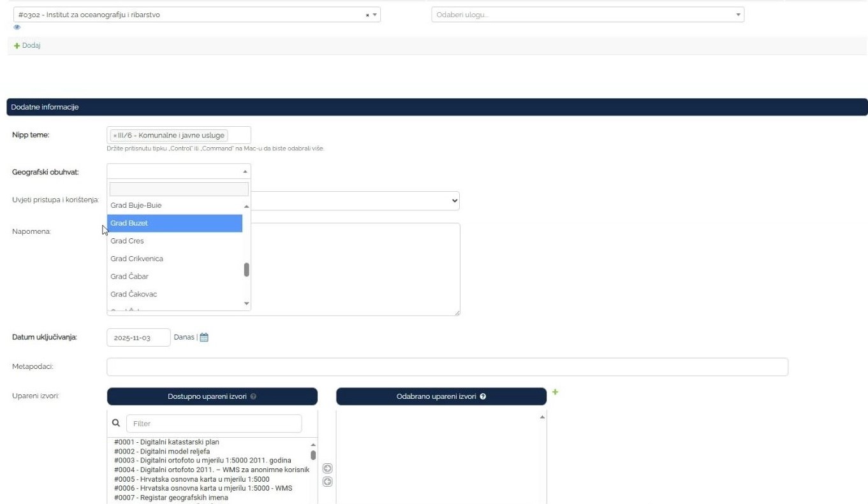Click the move-right arrow between source lists
The width and height of the screenshot is (868, 504).
pyautogui.click(x=327, y=468)
